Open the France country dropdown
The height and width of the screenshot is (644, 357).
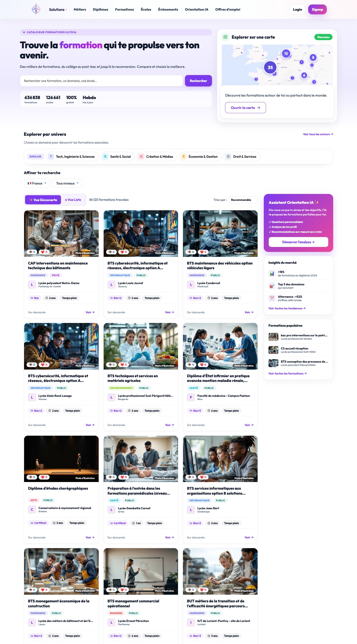click(37, 183)
